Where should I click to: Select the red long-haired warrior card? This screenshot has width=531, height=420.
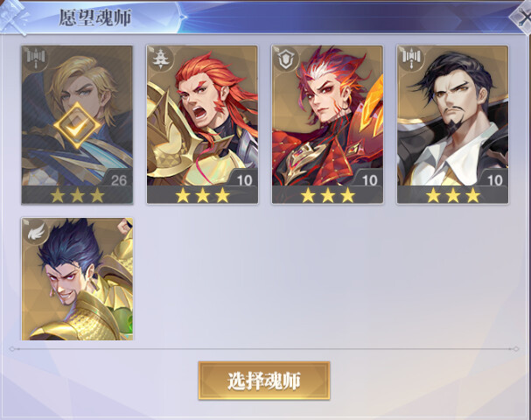point(202,124)
